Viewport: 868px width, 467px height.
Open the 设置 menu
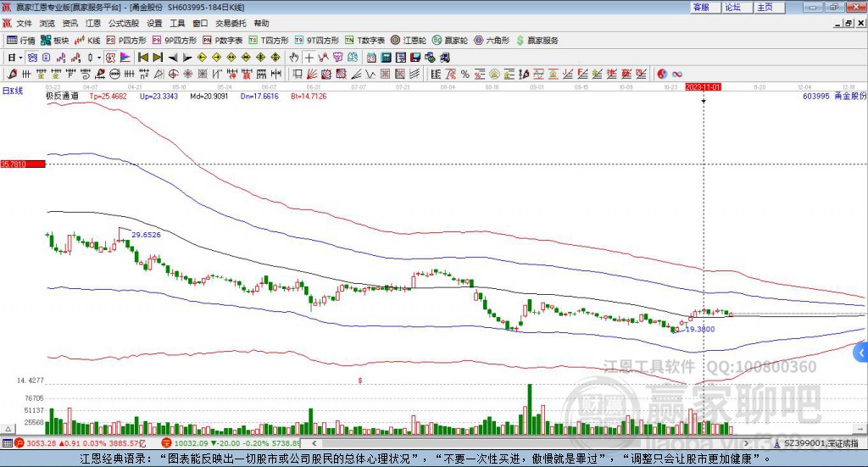click(x=154, y=23)
